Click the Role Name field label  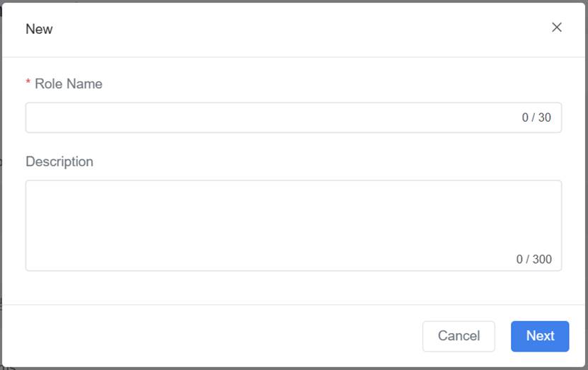click(68, 84)
